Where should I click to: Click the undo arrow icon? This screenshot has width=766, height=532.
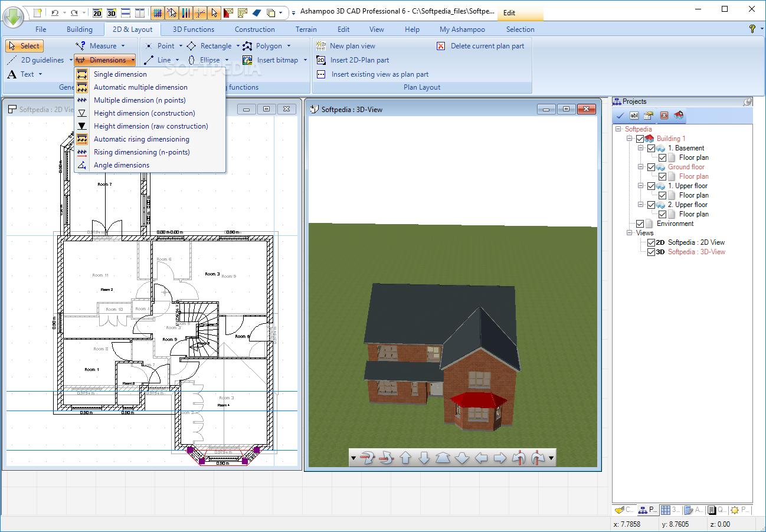click(x=54, y=12)
